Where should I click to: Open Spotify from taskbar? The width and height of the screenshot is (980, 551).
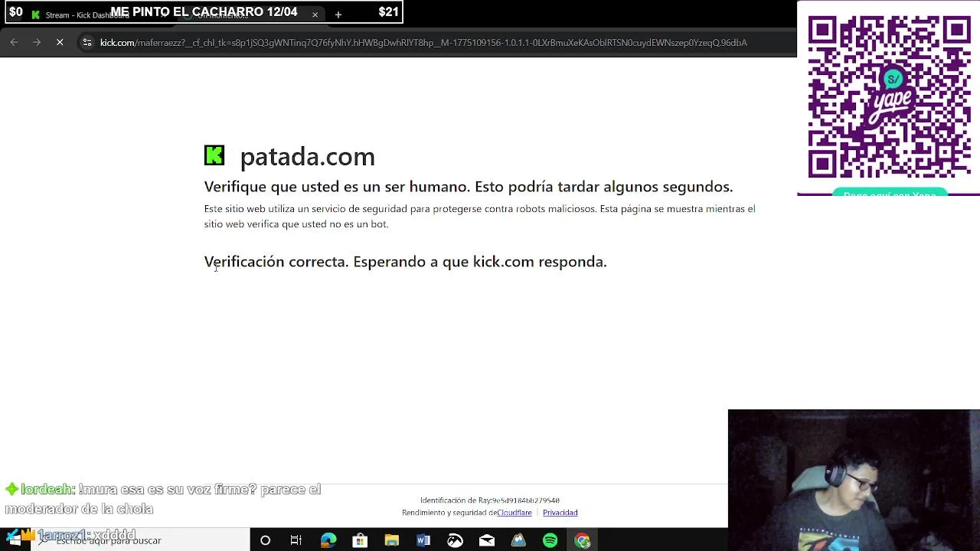point(550,540)
